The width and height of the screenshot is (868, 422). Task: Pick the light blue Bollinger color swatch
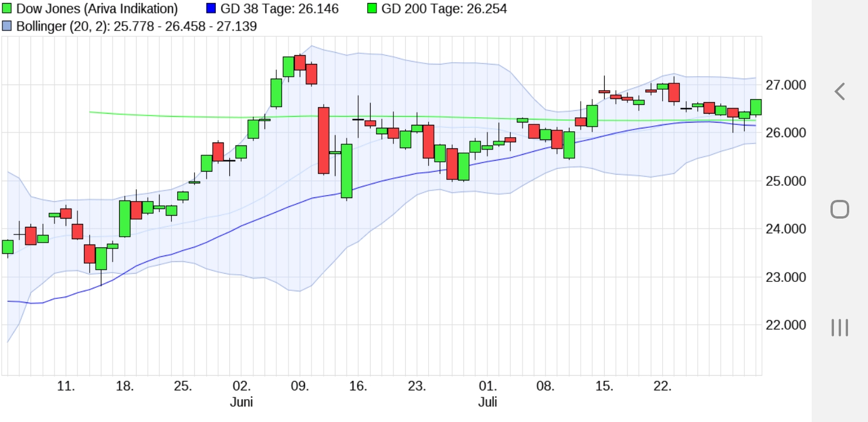[x=6, y=26]
